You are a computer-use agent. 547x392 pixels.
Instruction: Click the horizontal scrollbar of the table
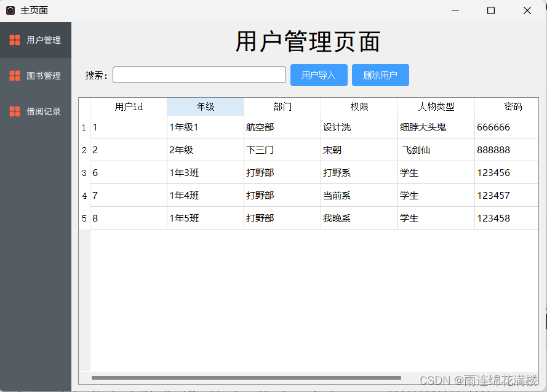[246, 378]
